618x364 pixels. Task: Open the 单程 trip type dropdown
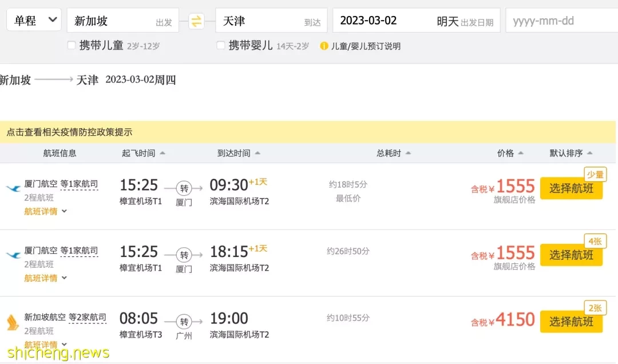(34, 19)
